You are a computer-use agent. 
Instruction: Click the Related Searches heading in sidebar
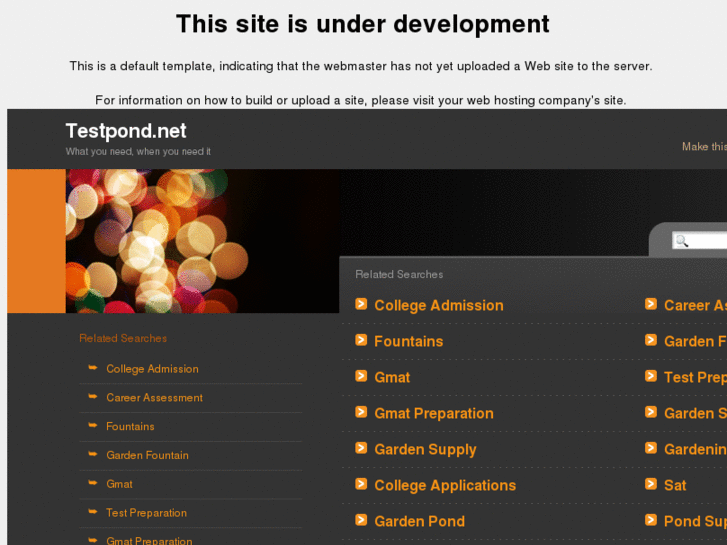pyautogui.click(x=123, y=338)
